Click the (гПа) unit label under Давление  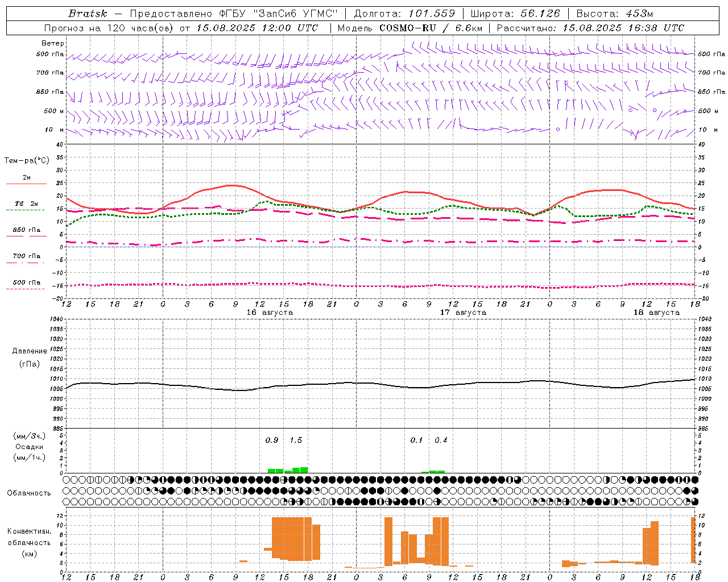[30, 364]
